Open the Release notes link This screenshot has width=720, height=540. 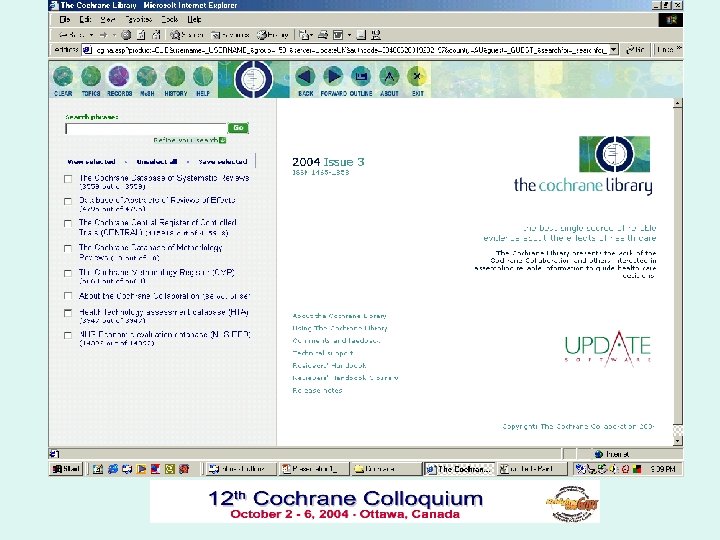coord(317,390)
